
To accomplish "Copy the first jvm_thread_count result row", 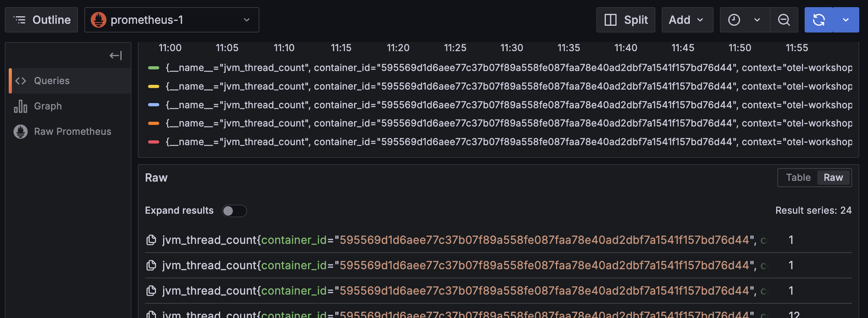I will (151, 240).
